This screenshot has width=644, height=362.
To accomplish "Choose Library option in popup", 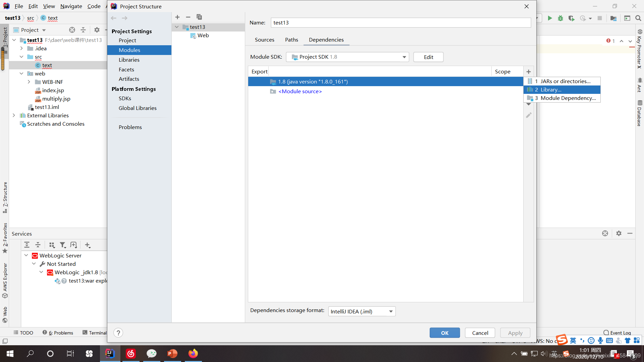I will [562, 89].
